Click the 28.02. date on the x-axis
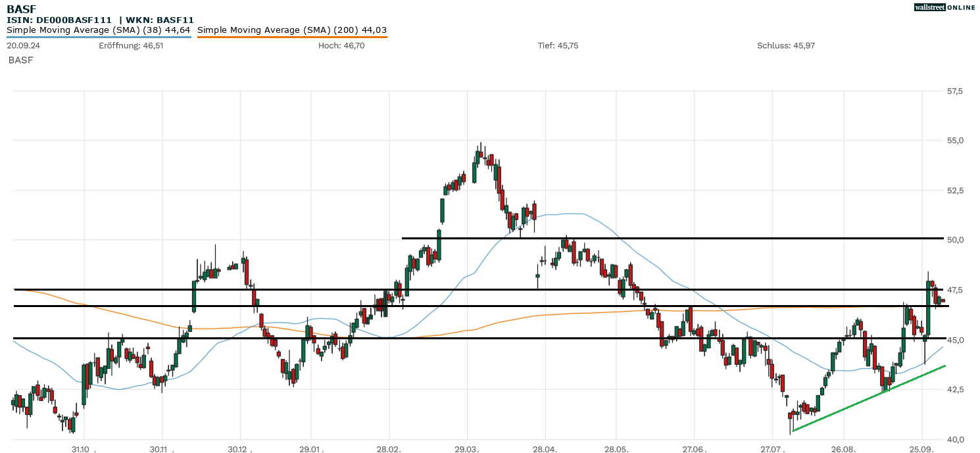 point(389,450)
